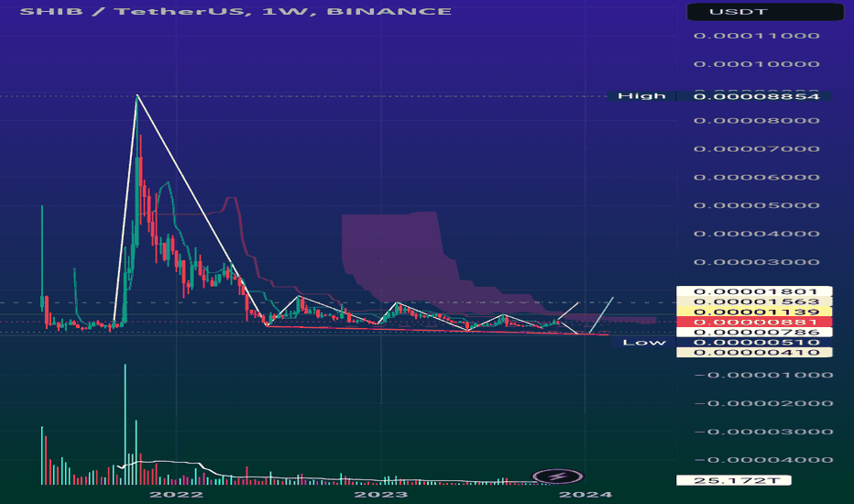Click the 2022 time axis label
This screenshot has height=504, width=854.
click(176, 495)
